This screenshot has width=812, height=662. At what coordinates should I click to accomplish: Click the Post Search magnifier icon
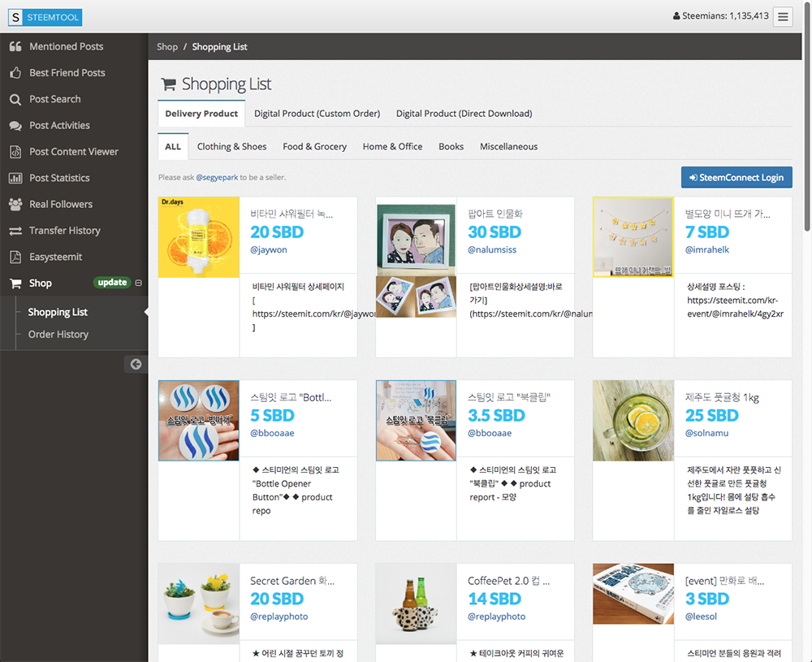(x=15, y=99)
